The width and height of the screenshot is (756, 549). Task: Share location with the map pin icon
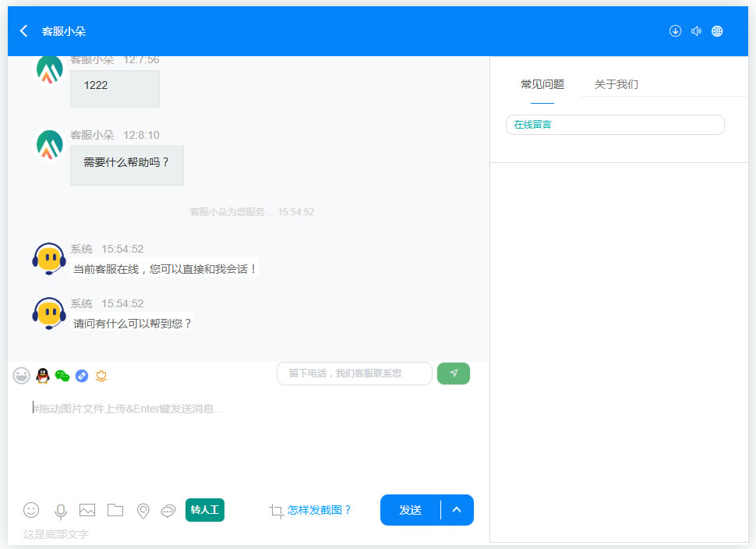point(143,511)
